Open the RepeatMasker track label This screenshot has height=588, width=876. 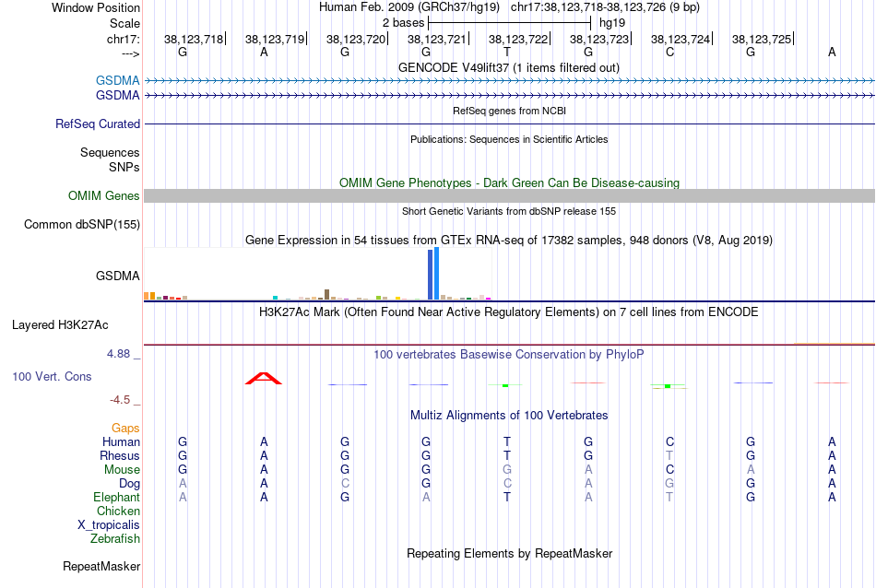(101, 566)
